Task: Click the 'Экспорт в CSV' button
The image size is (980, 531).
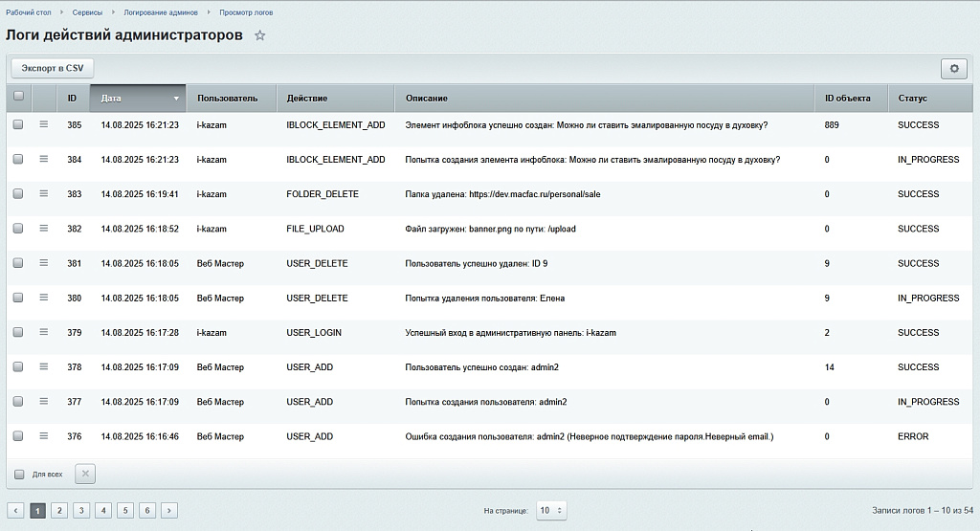Action: point(53,69)
